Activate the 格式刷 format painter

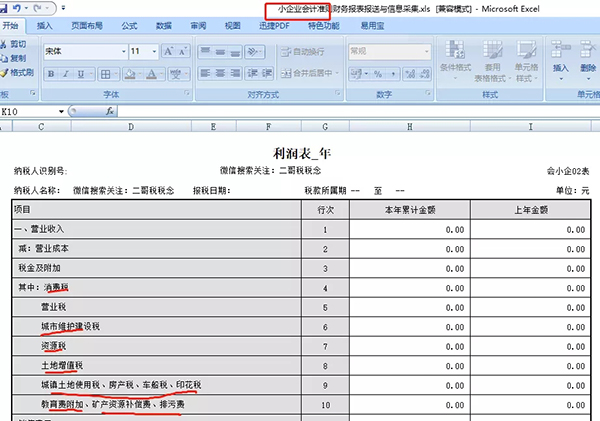coord(17,72)
